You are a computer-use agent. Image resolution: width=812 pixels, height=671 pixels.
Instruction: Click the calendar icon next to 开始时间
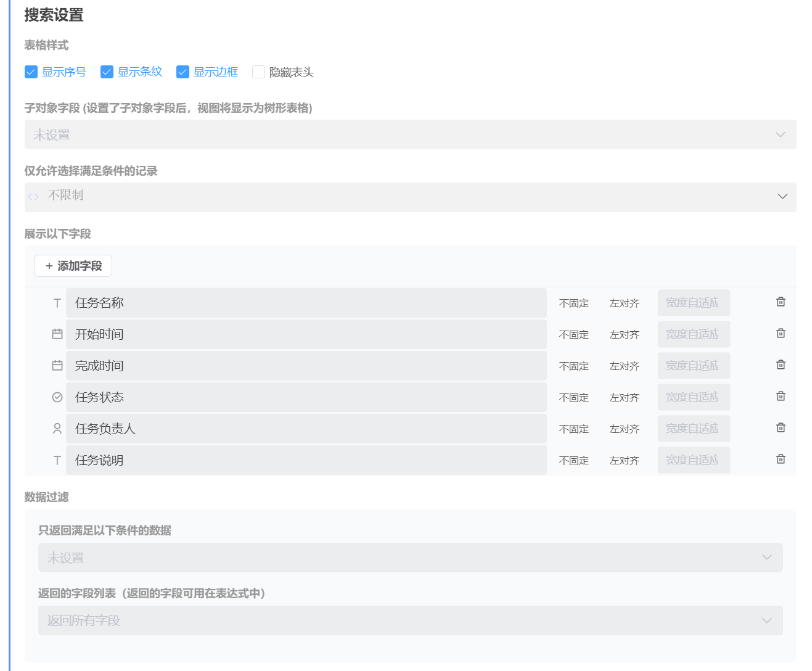[57, 334]
